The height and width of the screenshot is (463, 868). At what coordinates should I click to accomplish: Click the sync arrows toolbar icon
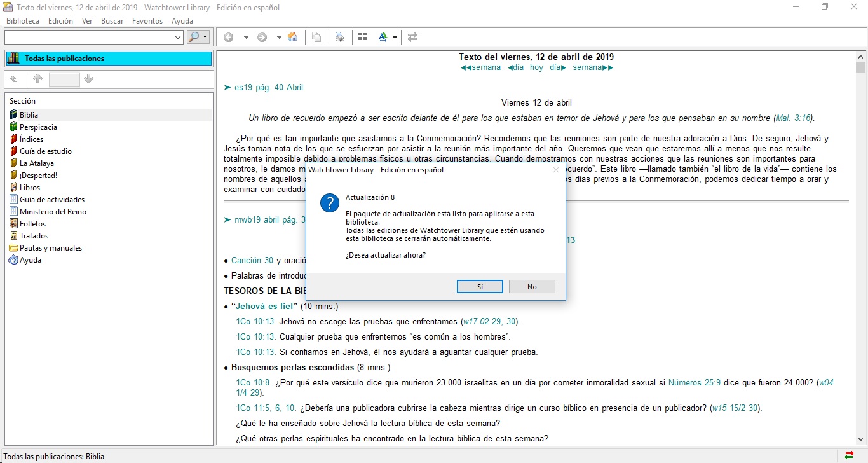[412, 38]
